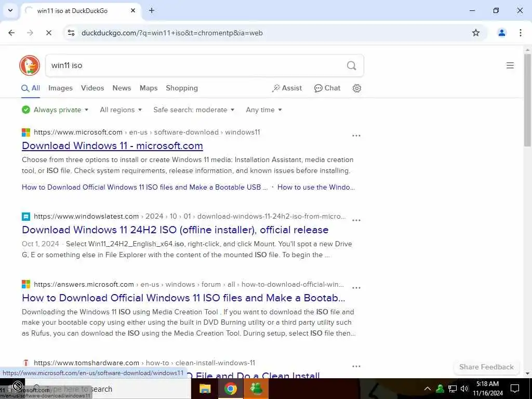Expand the Always private dropdown
Image resolution: width=532 pixels, height=399 pixels.
[55, 110]
